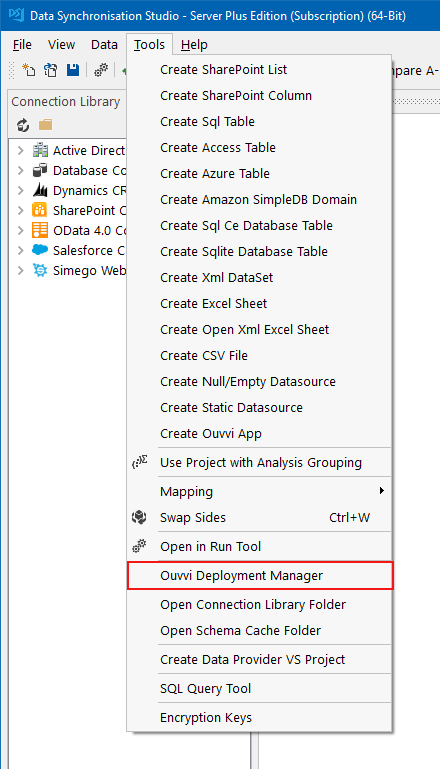Click the app logo in the title bar
Viewport: 440px width, 769px height.
pos(16,15)
